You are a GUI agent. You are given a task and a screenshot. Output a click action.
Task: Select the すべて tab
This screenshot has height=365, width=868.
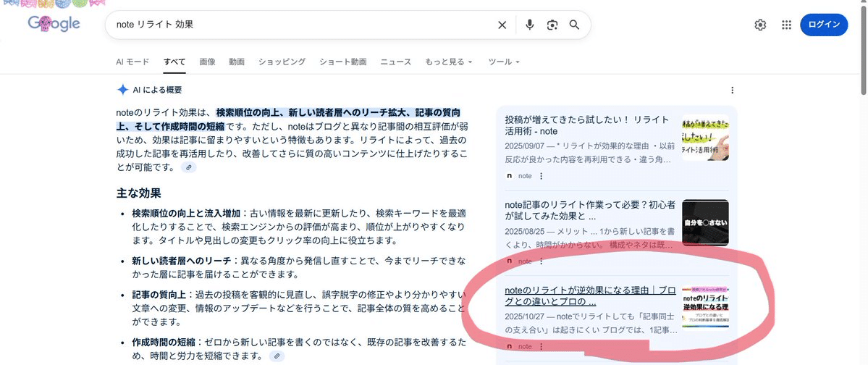[174, 62]
